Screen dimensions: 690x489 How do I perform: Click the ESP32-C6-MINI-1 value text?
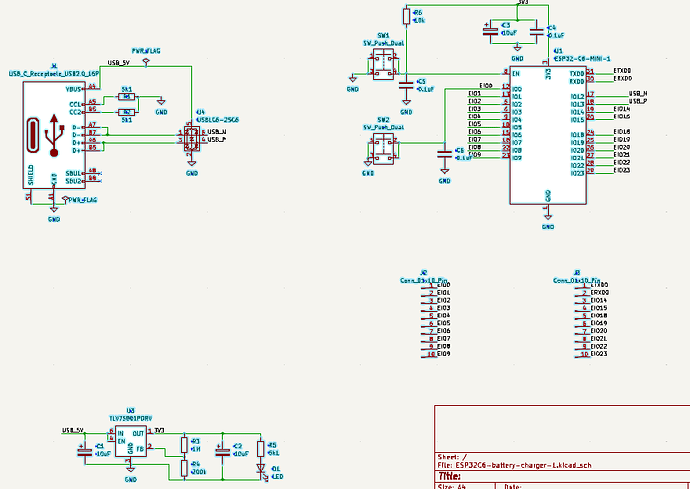pos(581,59)
